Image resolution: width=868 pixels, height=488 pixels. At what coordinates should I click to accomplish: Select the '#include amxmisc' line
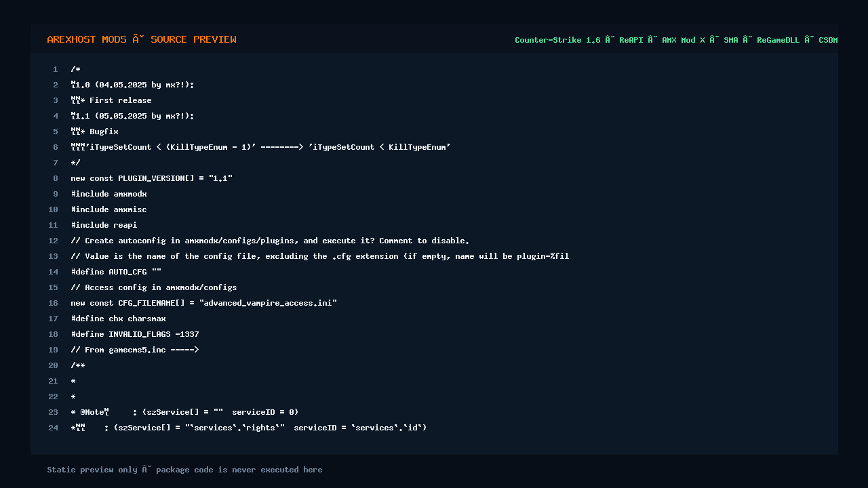[109, 209]
